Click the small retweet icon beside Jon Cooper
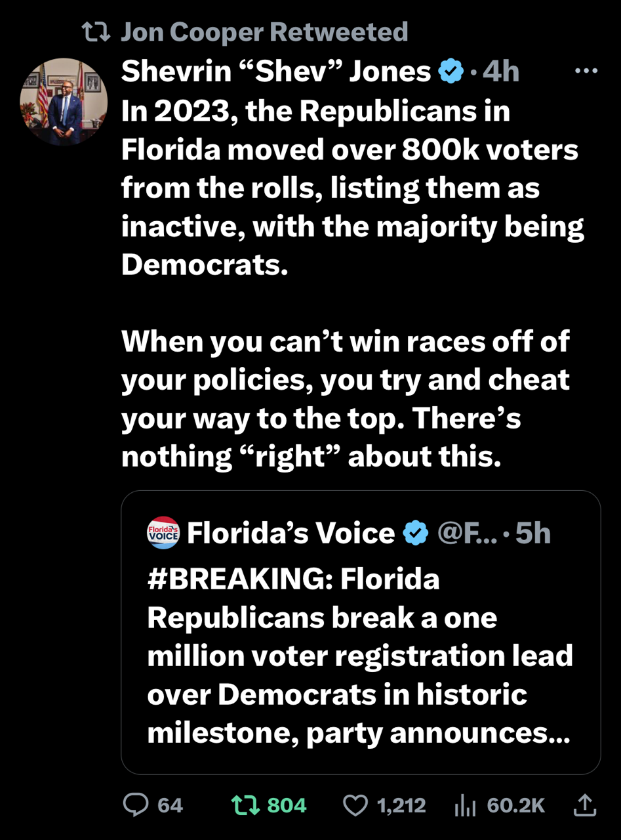The width and height of the screenshot is (621, 840). tap(96, 31)
